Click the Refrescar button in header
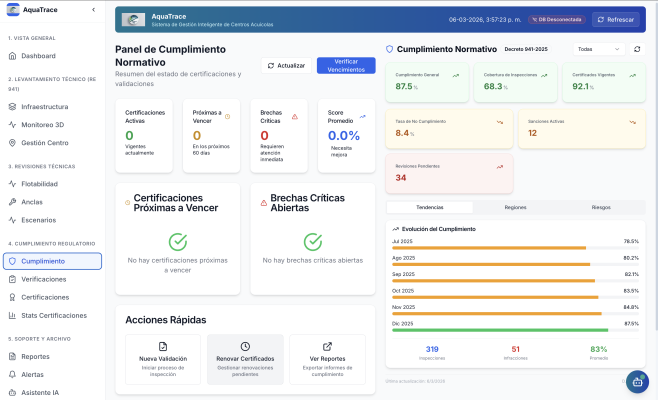Screen dimensions: 658x400 614,19
